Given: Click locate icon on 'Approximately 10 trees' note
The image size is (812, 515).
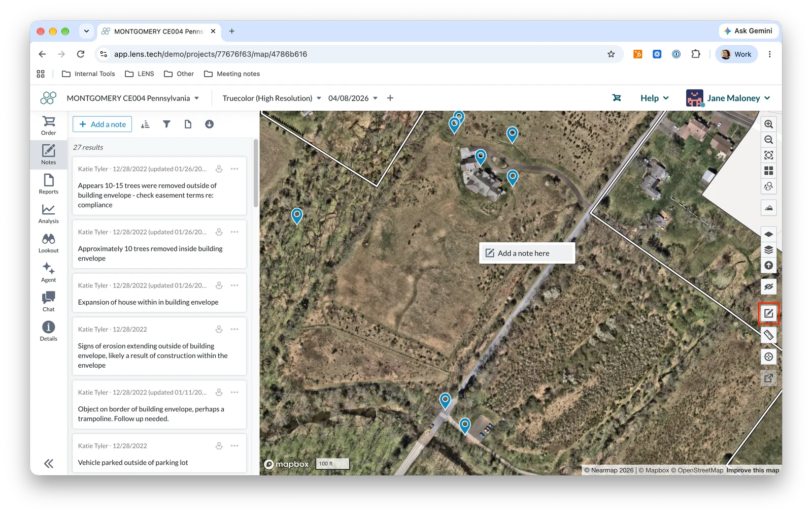Looking at the screenshot, I should (219, 232).
